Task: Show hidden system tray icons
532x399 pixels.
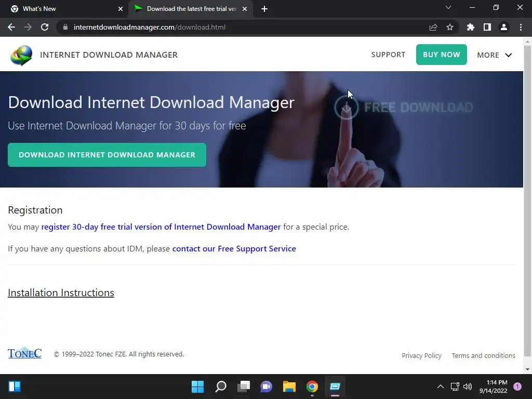Action: pyautogui.click(x=440, y=387)
